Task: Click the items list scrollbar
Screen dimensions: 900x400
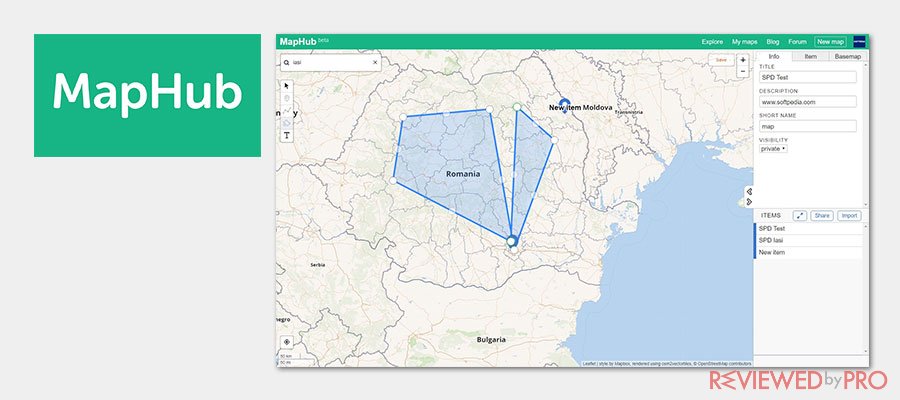Action: tap(866, 289)
